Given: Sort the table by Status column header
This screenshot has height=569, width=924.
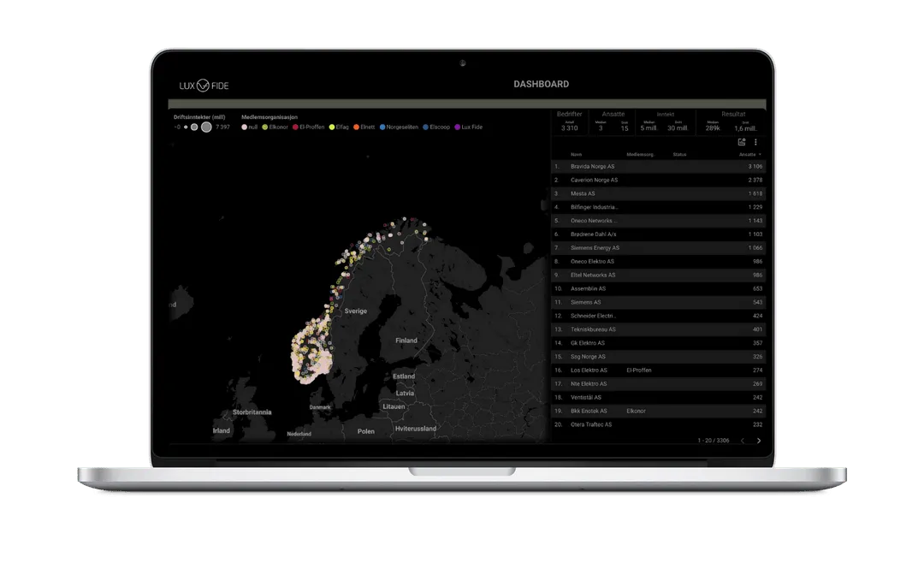Looking at the screenshot, I should [679, 155].
